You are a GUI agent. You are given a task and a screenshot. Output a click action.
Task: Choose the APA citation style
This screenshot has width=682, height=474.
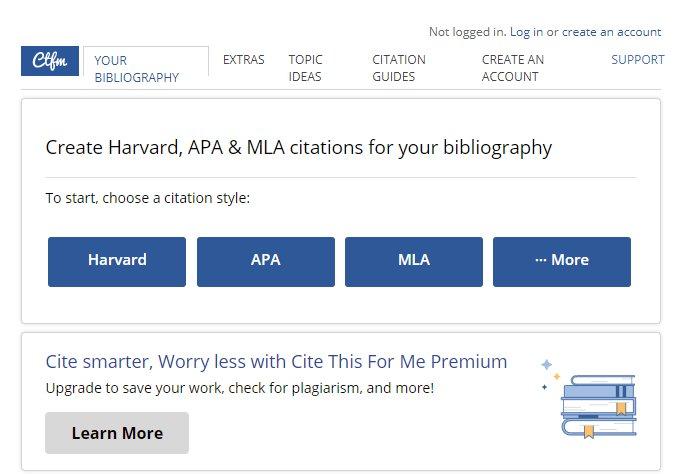point(266,262)
